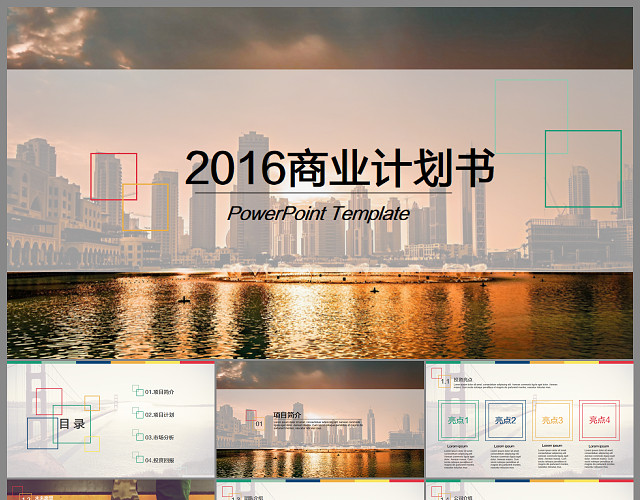The width and height of the screenshot is (640, 500).
Task: Select the 04.投资回报 contents entry
Action: (x=159, y=460)
